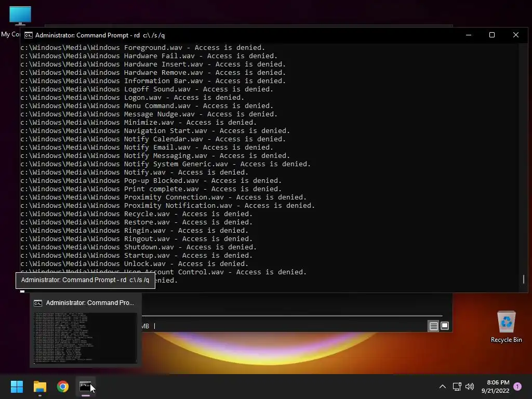The height and width of the screenshot is (399, 532).
Task: Open File Explorer from the taskbar
Action: point(39,387)
